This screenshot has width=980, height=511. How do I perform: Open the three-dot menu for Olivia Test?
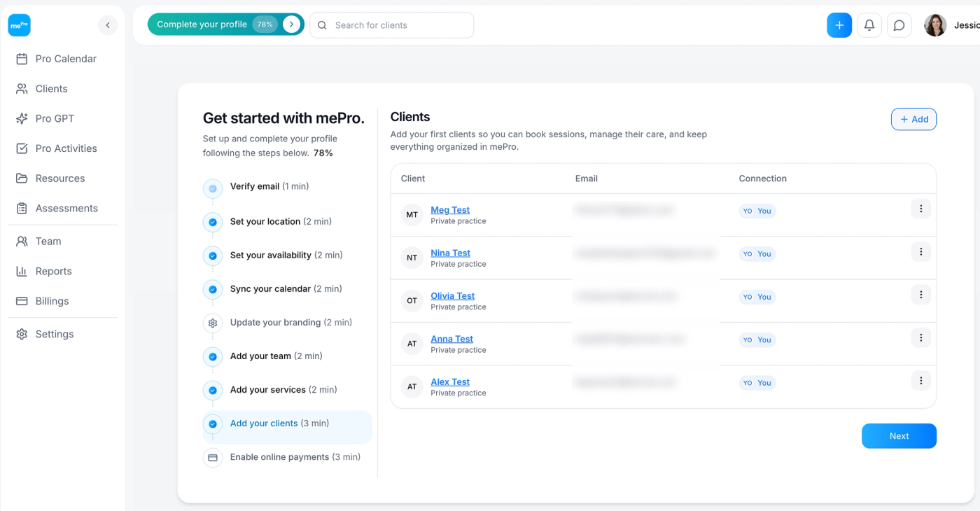pyautogui.click(x=920, y=295)
